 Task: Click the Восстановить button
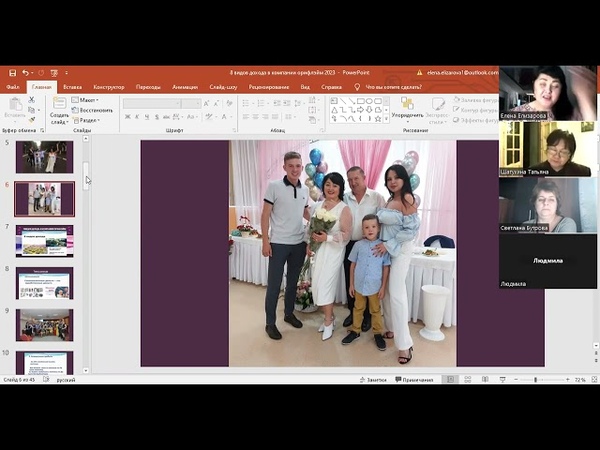(x=92, y=110)
